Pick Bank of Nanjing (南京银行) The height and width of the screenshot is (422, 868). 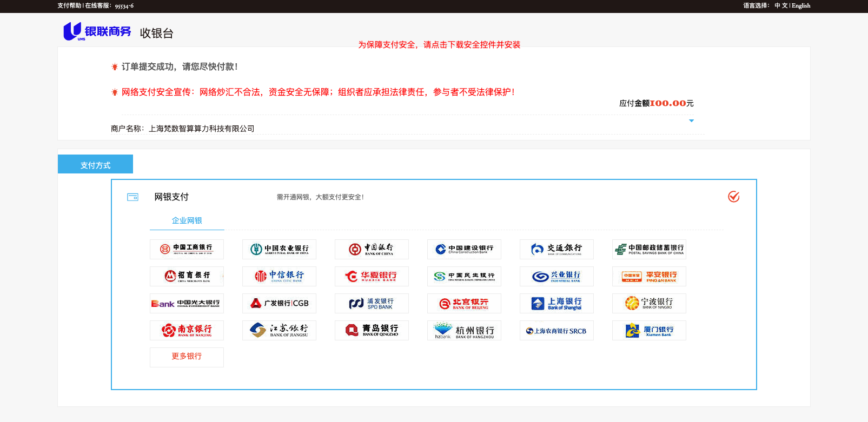click(x=187, y=330)
